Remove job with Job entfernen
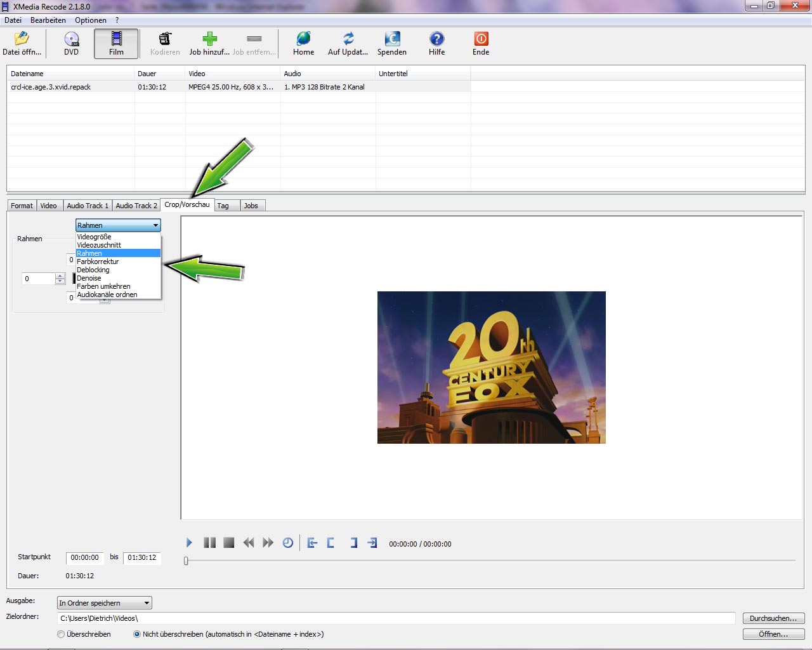This screenshot has width=812, height=650. click(254, 44)
